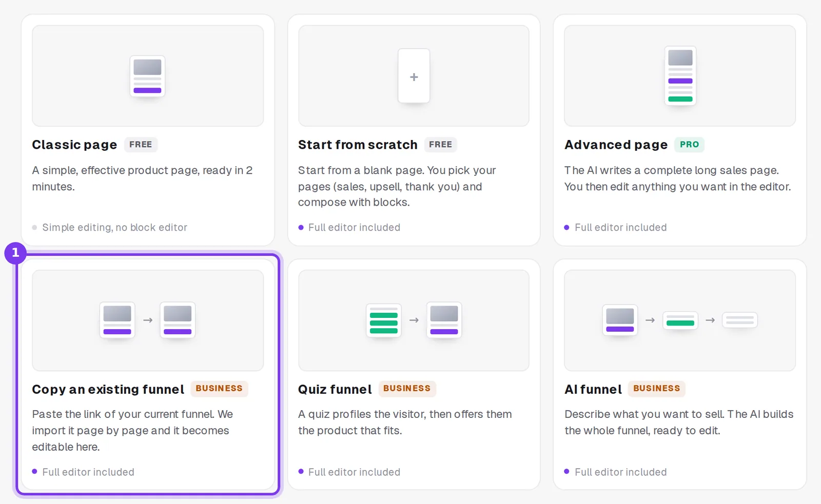Select the "Advanced page" title
This screenshot has height=504, width=821.
[x=616, y=145]
